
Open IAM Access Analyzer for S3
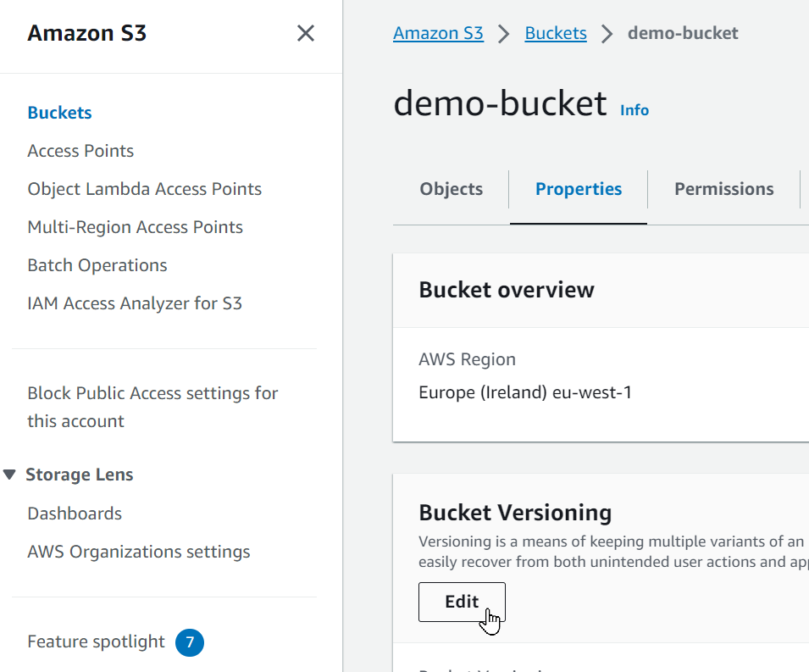point(135,303)
